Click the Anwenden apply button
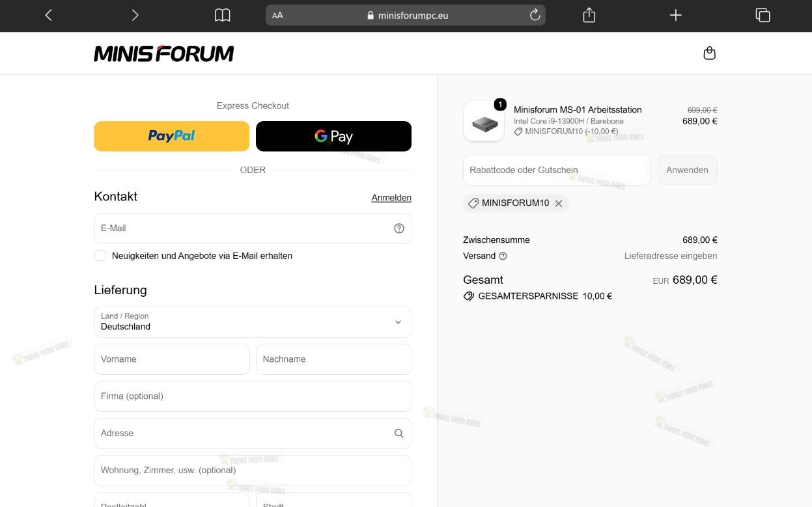Viewport: 812px width, 507px height. tap(687, 170)
